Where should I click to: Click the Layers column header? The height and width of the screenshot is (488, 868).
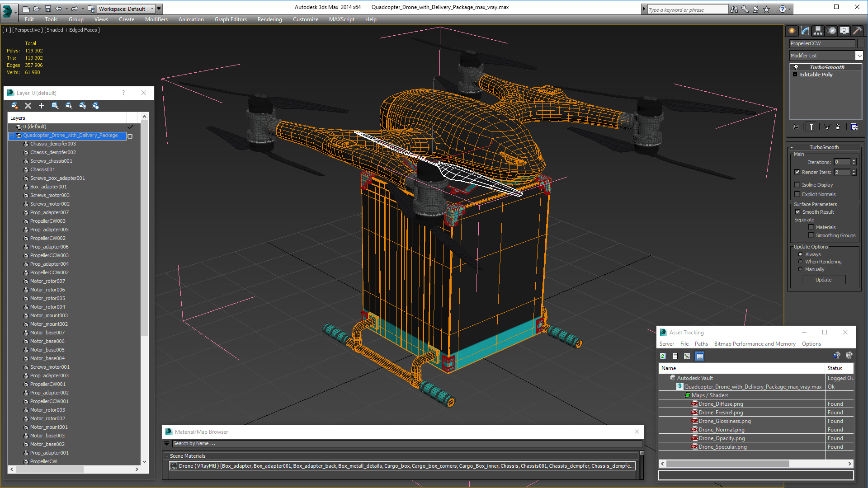[67, 118]
